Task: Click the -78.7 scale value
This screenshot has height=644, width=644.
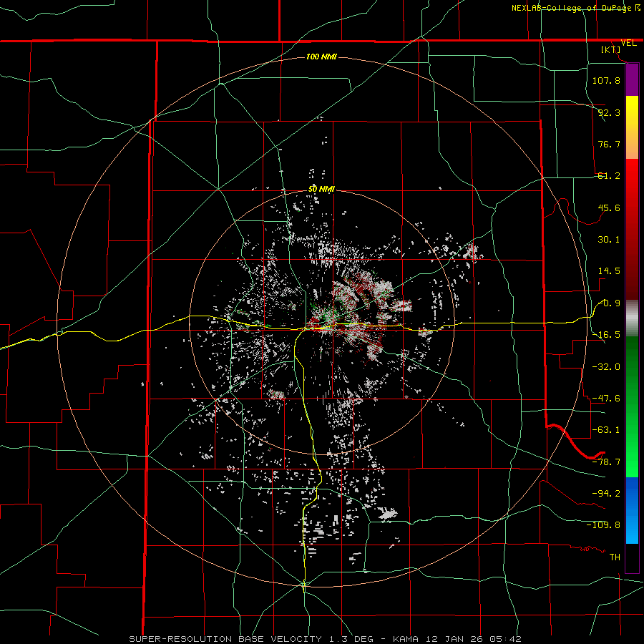Action: (606, 462)
